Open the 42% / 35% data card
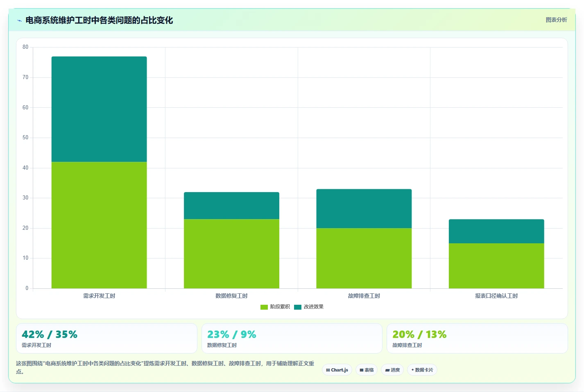Viewport: 584px width, 392px height. coord(106,338)
